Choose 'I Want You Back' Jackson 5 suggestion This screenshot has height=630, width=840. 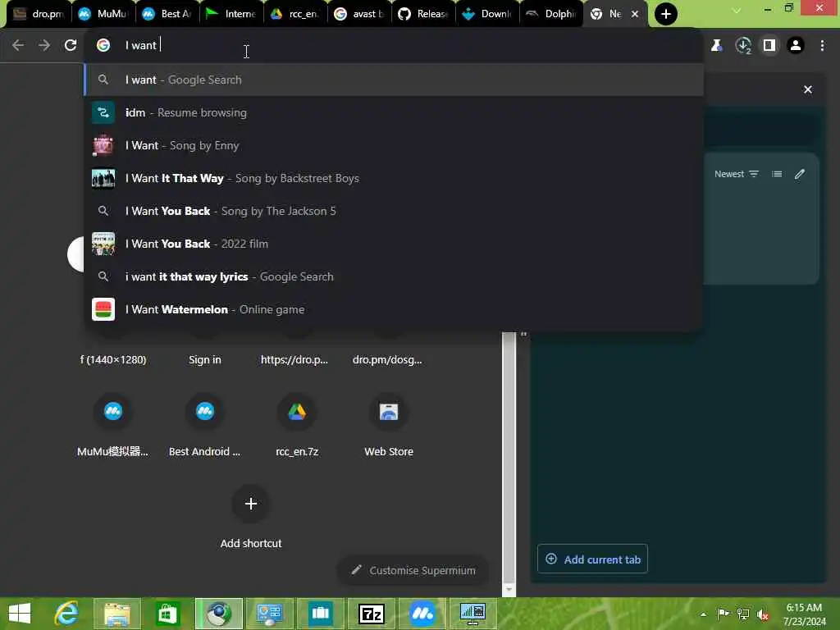click(394, 211)
